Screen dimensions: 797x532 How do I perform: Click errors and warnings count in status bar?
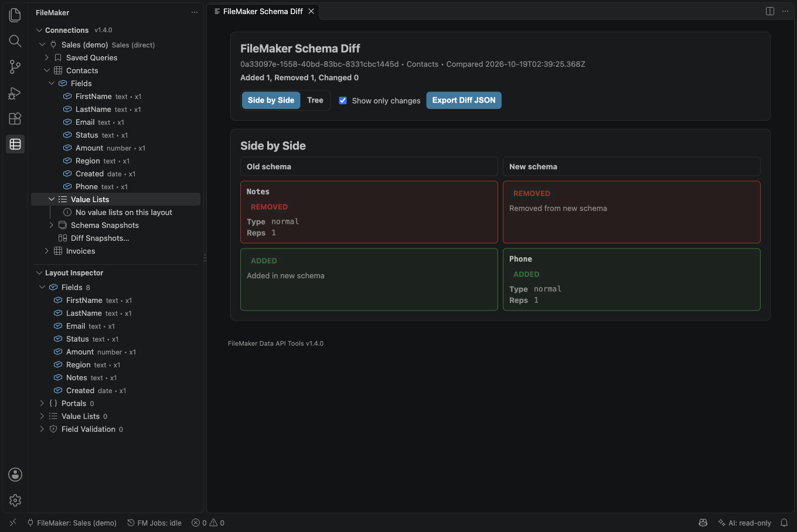208,523
